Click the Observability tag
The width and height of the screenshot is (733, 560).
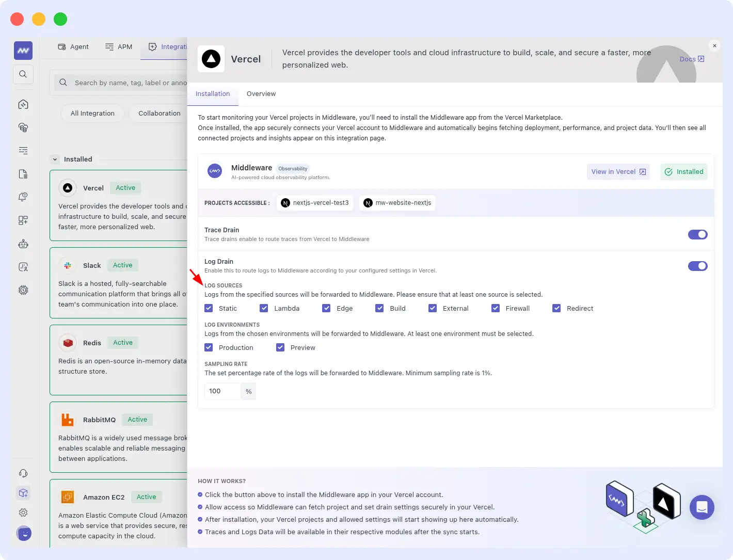(x=293, y=169)
